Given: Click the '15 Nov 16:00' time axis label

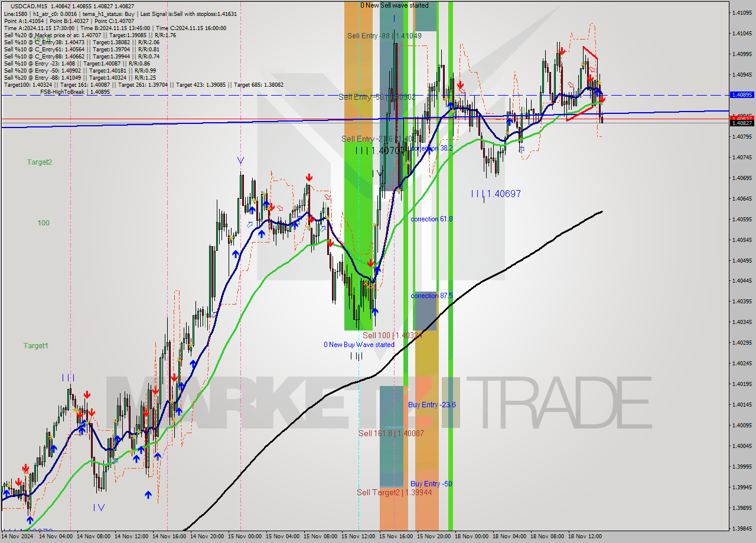Looking at the screenshot, I should 396,537.
